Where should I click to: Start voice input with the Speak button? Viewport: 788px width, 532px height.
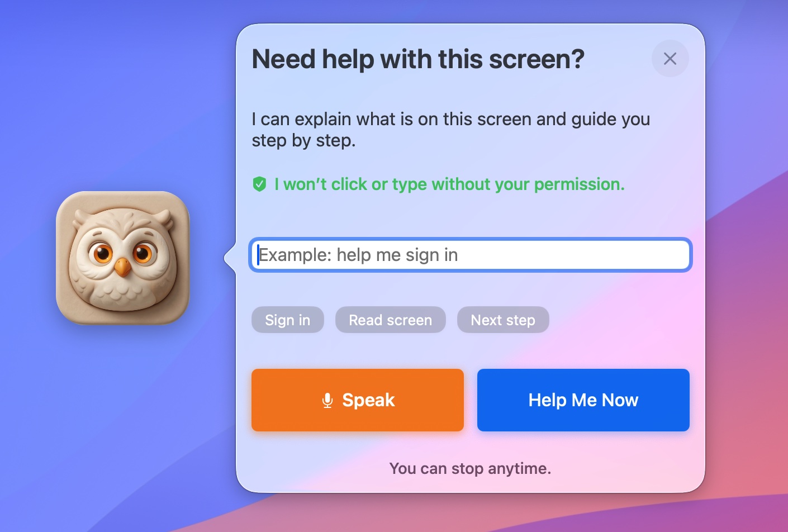coord(358,400)
